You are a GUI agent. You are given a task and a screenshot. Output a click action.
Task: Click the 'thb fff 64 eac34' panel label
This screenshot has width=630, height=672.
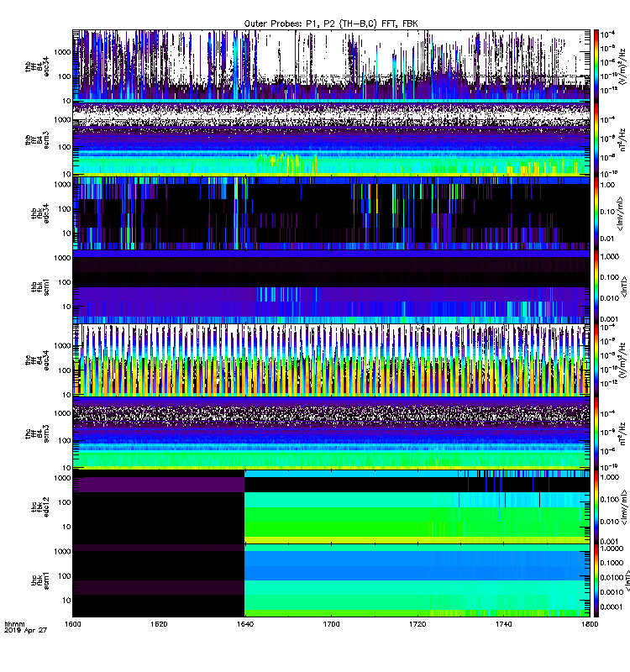pyautogui.click(x=37, y=66)
